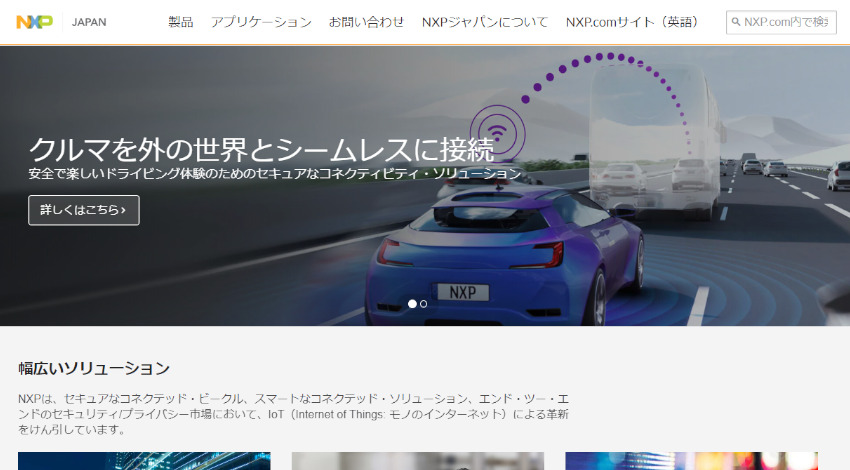Open the middle solution card thumbnail
This screenshot has height=470, width=850.
tap(418, 461)
